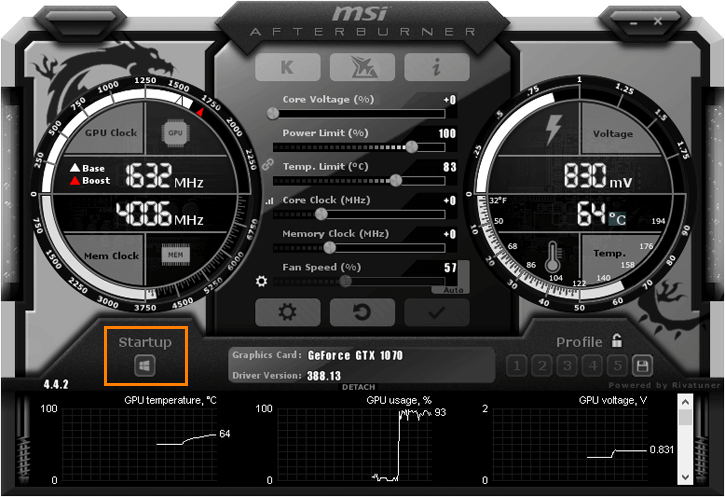
Task: Click the Power Limit slider handle
Action: click(x=412, y=147)
